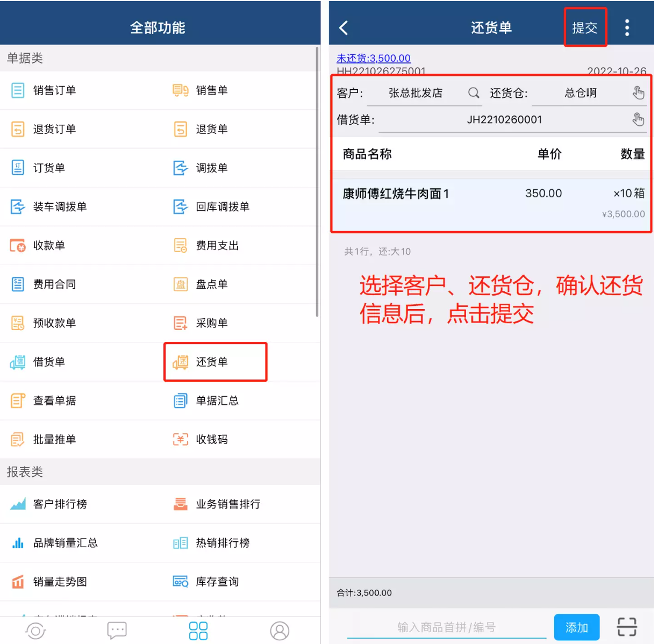Switch to the messages tab

[x=117, y=630]
